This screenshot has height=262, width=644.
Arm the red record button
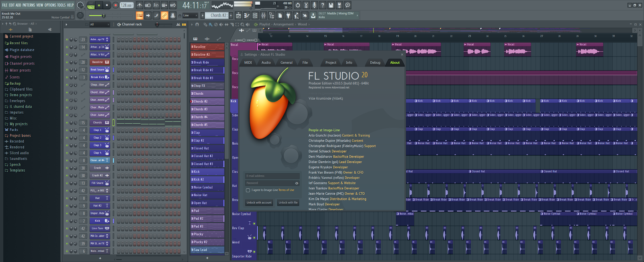[116, 5]
